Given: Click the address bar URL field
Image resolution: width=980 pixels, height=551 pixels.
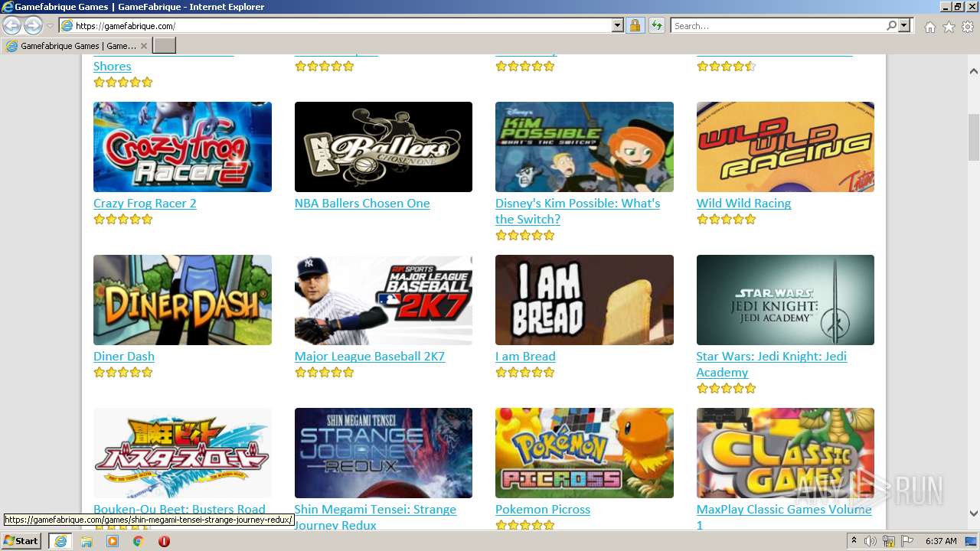Looking at the screenshot, I should point(337,25).
